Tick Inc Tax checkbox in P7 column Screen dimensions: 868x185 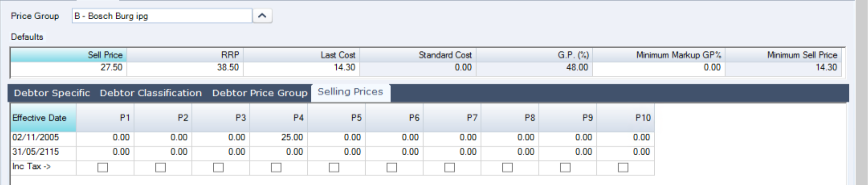(449, 167)
